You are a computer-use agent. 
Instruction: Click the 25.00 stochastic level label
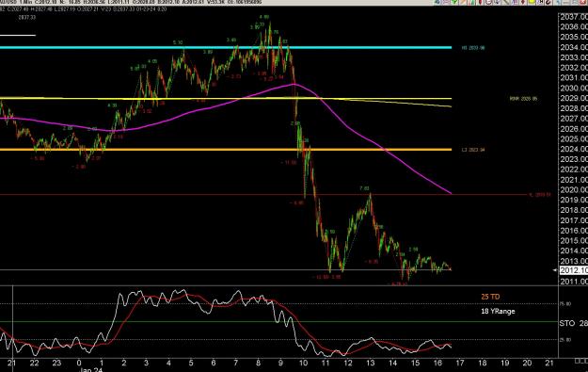pos(565,340)
